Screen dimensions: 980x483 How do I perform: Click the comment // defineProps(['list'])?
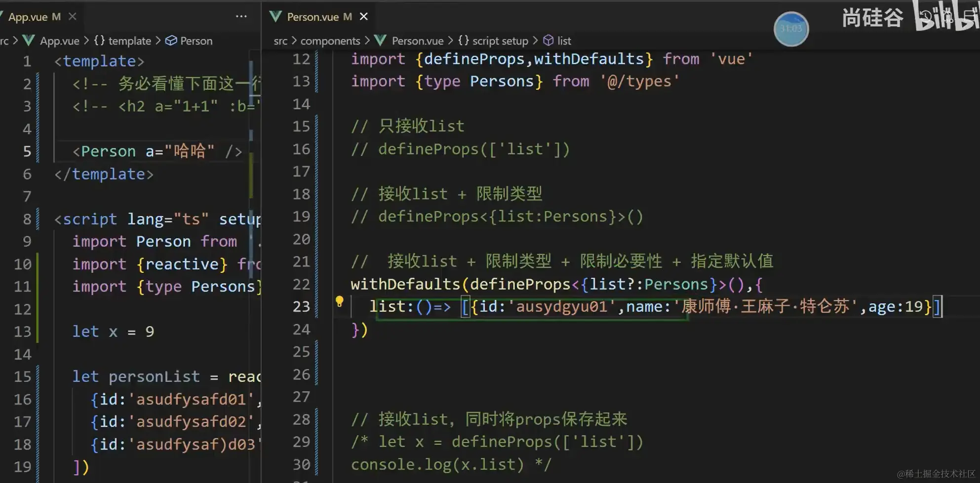tap(460, 149)
